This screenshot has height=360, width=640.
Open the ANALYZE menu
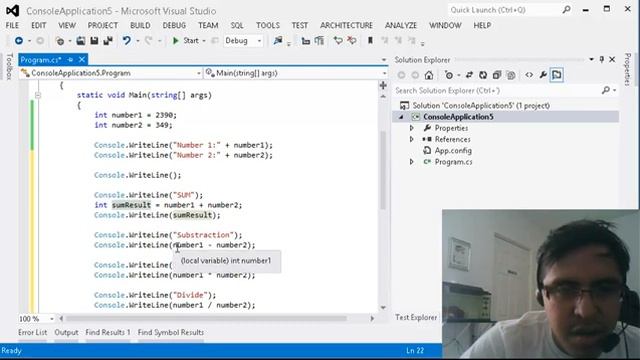pos(401,25)
